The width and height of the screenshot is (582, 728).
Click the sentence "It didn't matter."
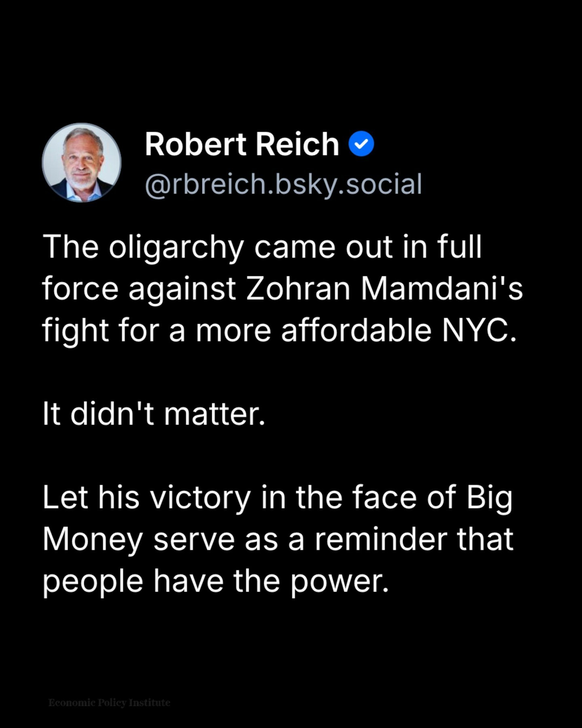(154, 414)
